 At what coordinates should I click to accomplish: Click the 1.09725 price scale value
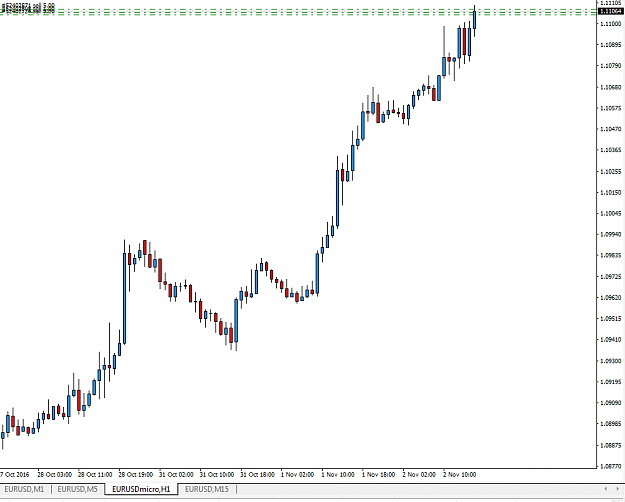pos(611,276)
